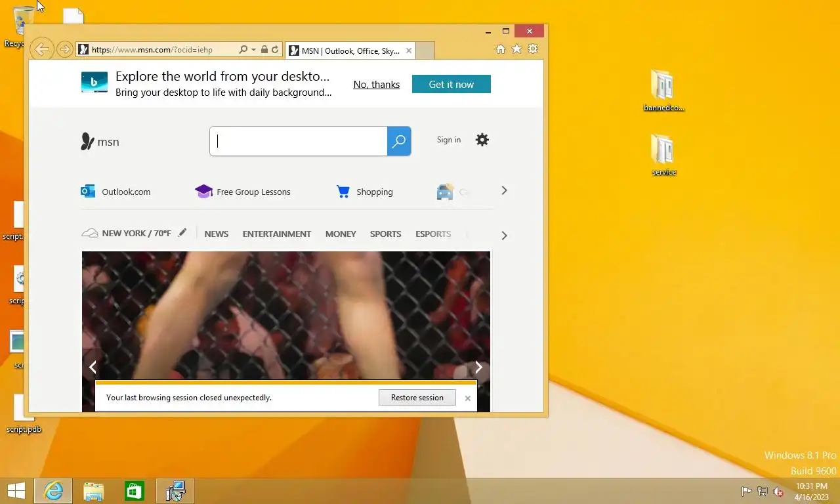Click the Get it now button

(x=451, y=84)
